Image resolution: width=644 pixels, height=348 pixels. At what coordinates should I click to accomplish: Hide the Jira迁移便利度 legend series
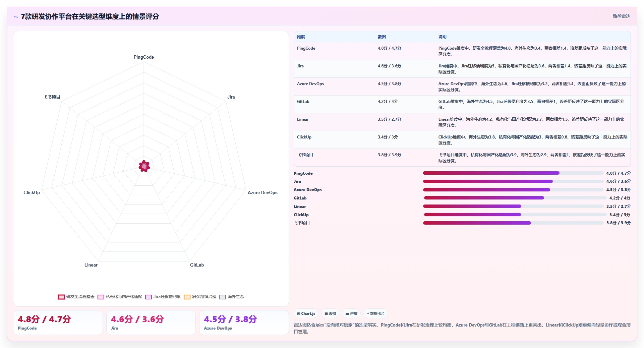163,297
